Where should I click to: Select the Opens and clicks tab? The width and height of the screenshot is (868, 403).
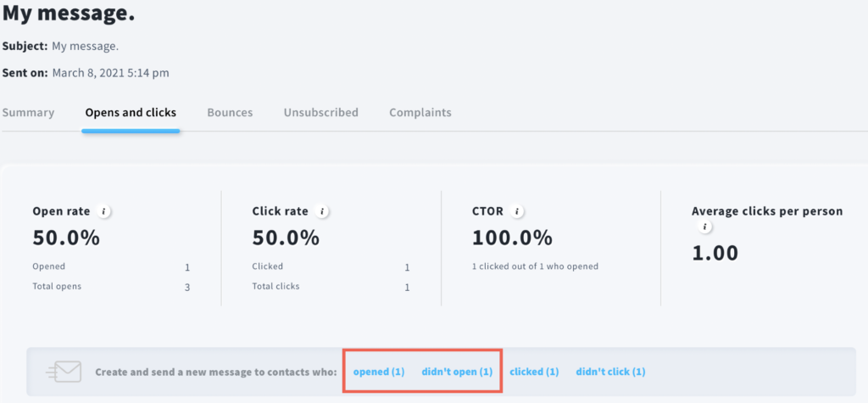point(131,113)
